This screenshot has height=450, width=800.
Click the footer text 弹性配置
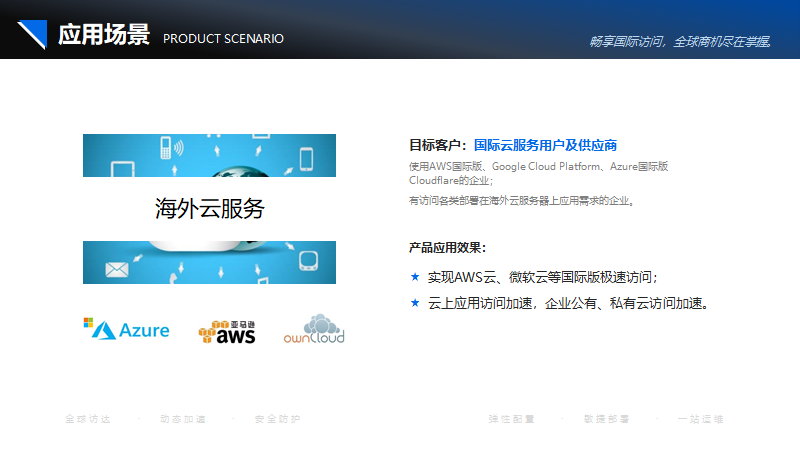point(511,419)
